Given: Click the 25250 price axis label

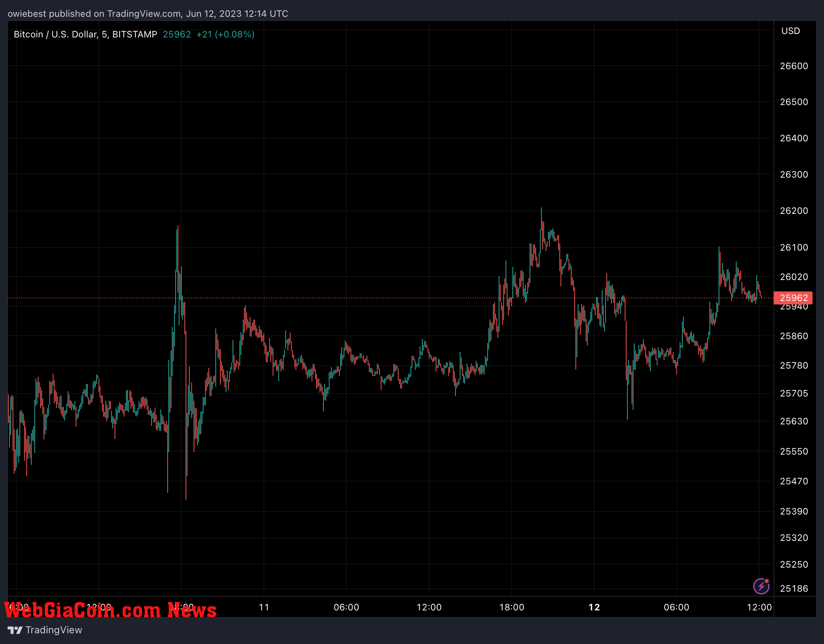Looking at the screenshot, I should coord(794,565).
